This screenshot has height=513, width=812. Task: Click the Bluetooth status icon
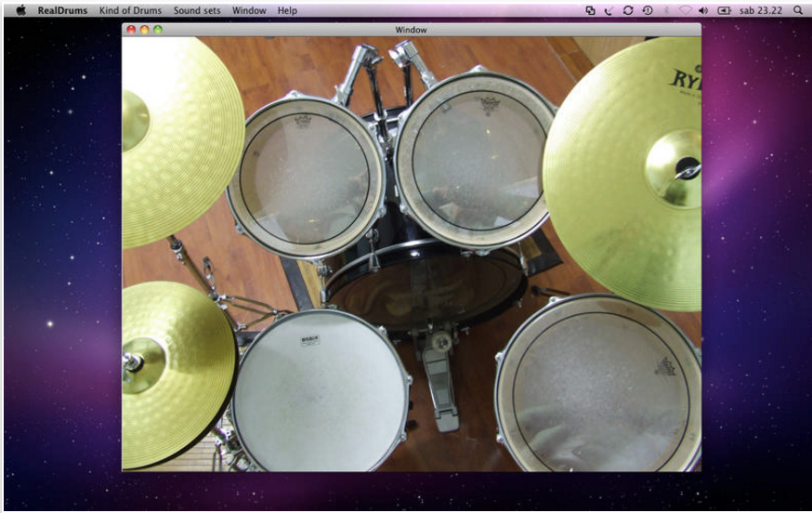click(667, 10)
